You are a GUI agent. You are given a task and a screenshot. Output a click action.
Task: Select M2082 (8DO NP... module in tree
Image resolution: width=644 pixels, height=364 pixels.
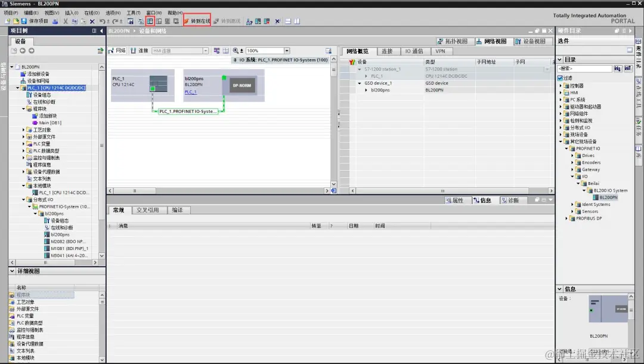(x=64, y=242)
